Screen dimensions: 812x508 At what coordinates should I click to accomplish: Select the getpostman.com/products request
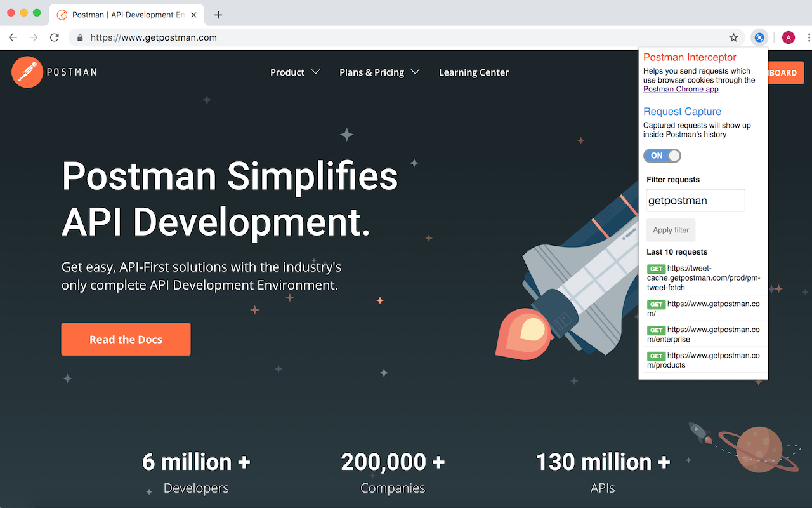tap(703, 360)
